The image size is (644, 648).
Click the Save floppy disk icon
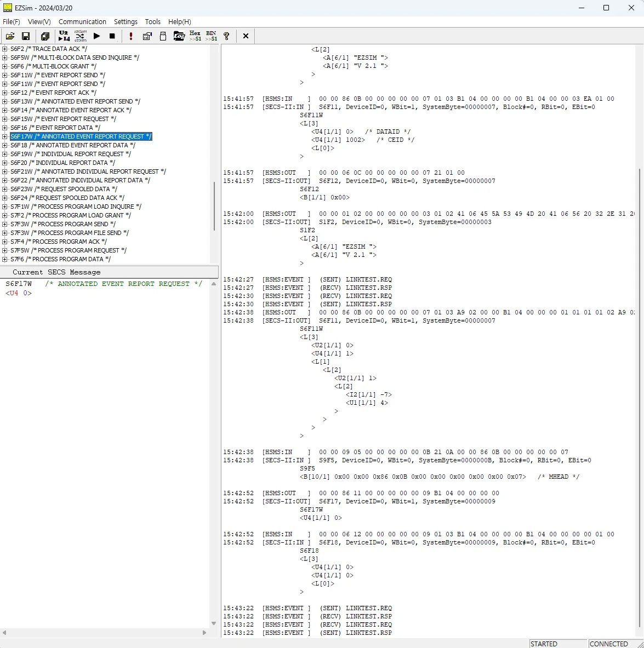(26, 36)
